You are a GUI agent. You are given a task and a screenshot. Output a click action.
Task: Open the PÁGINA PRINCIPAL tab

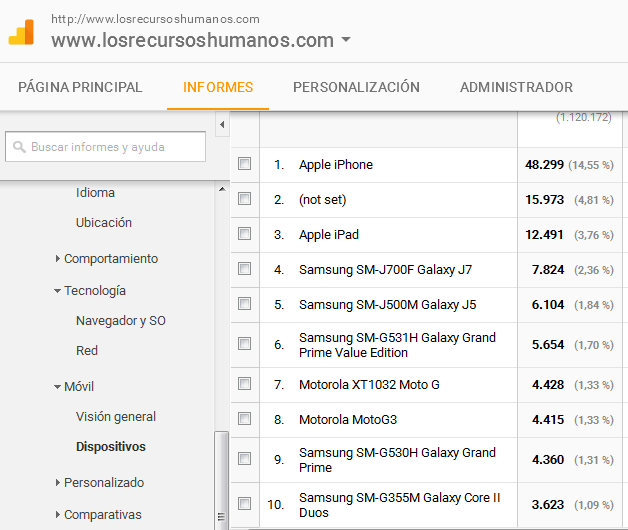point(80,87)
